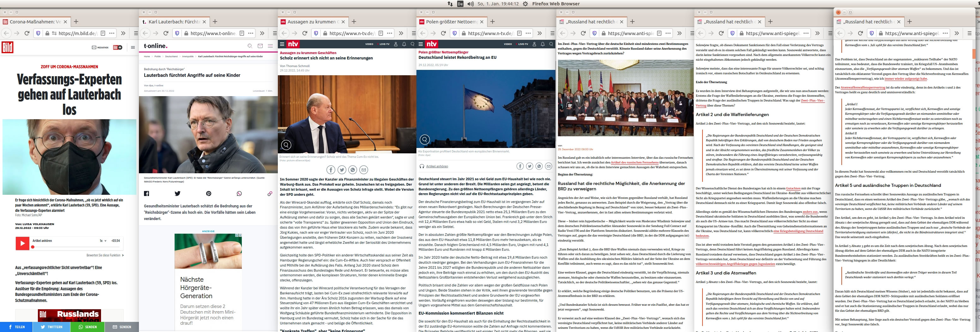This screenshot has width=980, height=332.
Task: Open page actions in Scholz article window
Action: (390, 33)
